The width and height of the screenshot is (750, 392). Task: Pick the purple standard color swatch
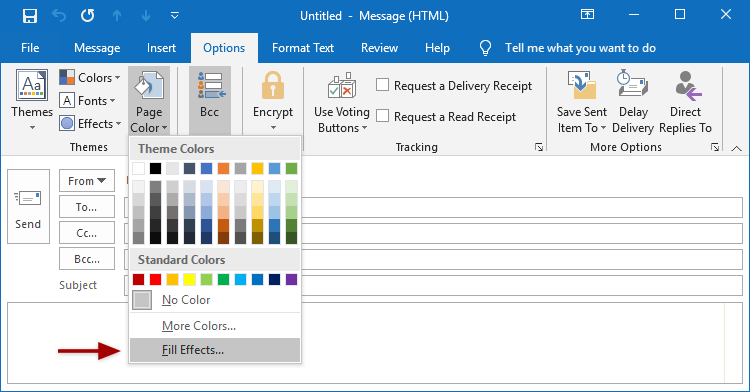coord(291,279)
